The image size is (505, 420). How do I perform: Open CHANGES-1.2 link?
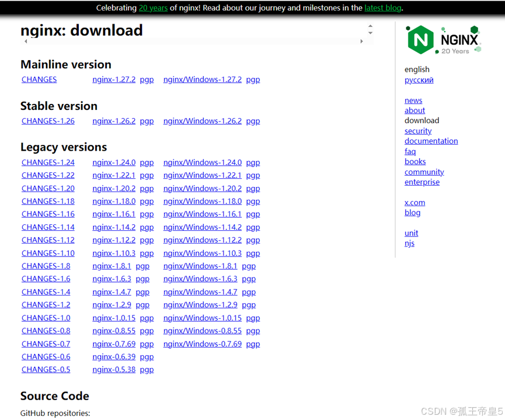46,305
